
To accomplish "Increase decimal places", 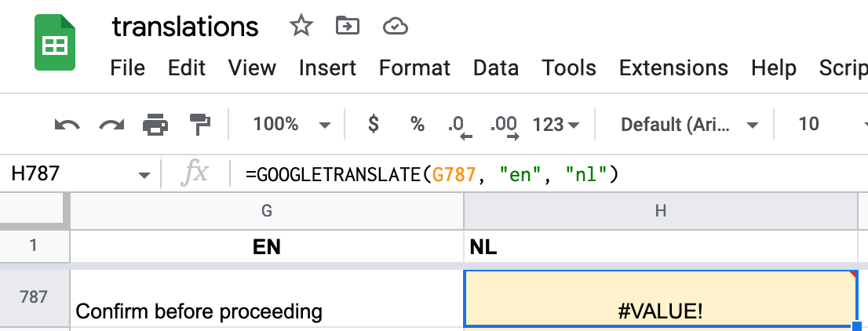I will pos(503,125).
